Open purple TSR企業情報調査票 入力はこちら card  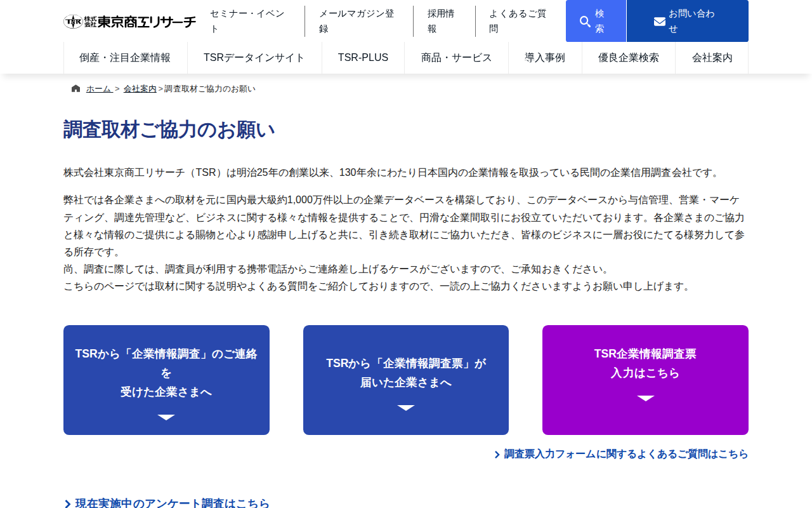coord(645,380)
